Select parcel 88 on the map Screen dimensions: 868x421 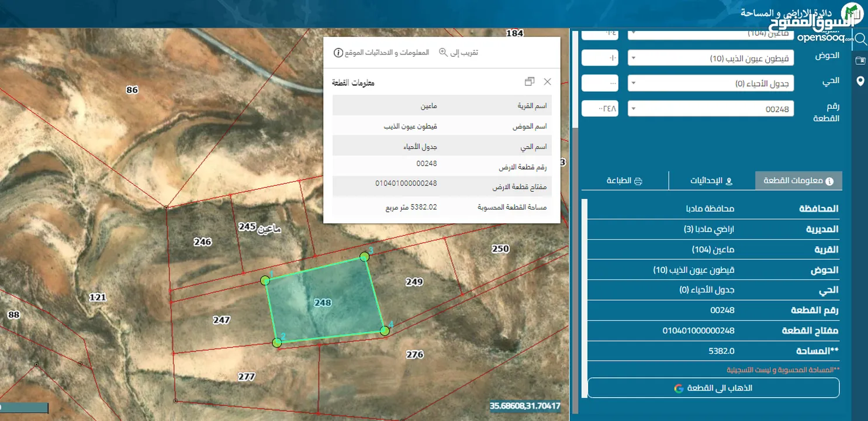click(x=13, y=315)
